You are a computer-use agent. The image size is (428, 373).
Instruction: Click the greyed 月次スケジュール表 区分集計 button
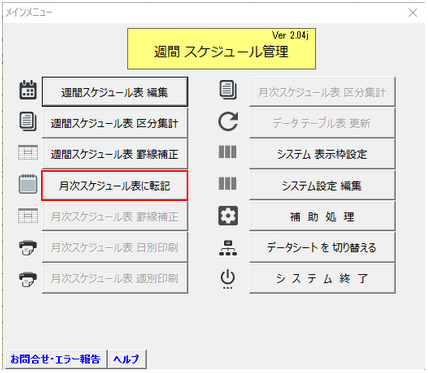(x=322, y=92)
